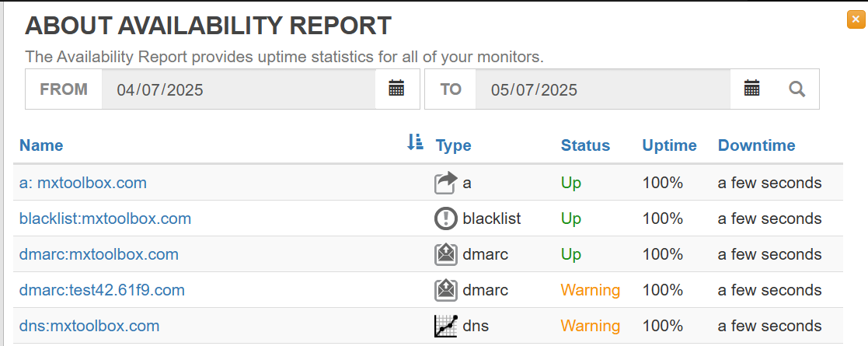The image size is (868, 346).
Task: Close the Availability Report dialog
Action: pyautogui.click(x=856, y=19)
